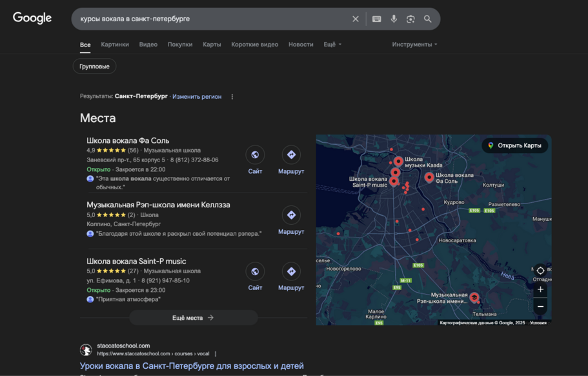This screenshot has height=376, width=588.
Task: Click the Ещё места button
Action: point(194,318)
